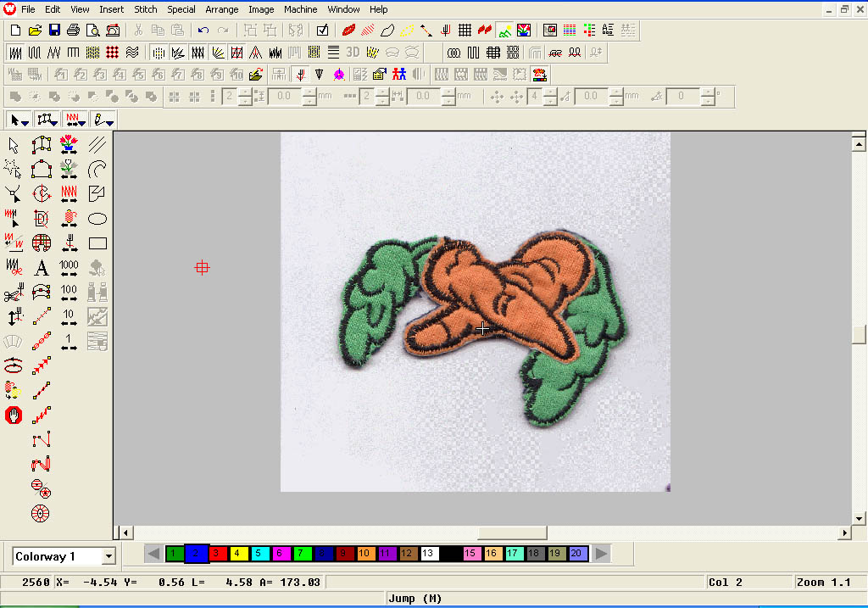Viewport: 868px width, 608px height.
Task: Open the Machine menu
Action: point(301,9)
